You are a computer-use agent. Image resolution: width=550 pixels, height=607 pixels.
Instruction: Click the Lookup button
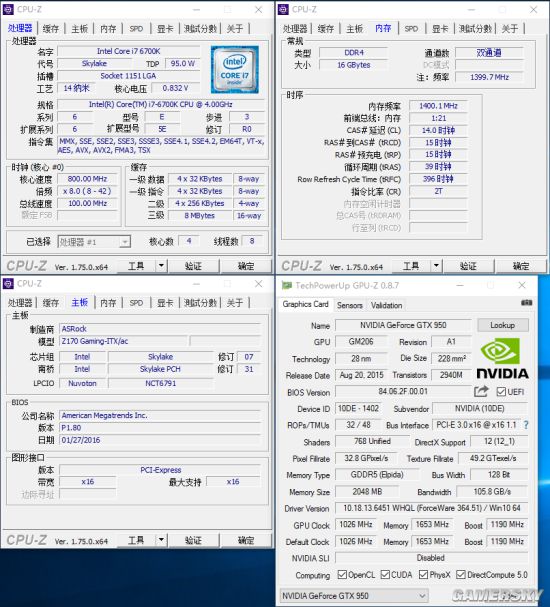pos(502,325)
